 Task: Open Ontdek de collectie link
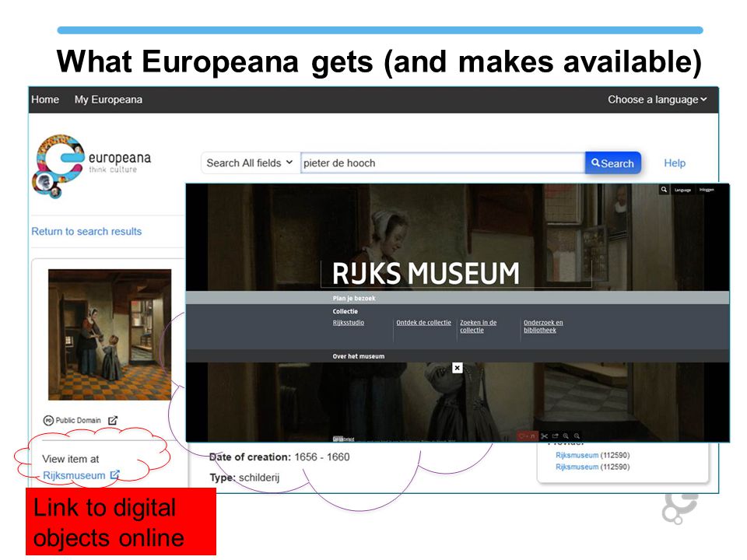point(423,322)
